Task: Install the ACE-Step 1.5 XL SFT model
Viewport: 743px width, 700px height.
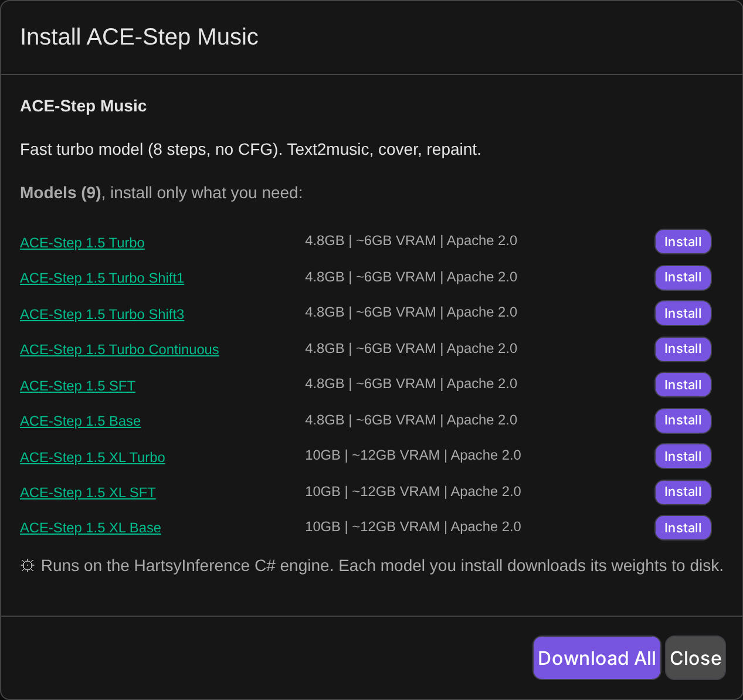Action: [x=683, y=492]
